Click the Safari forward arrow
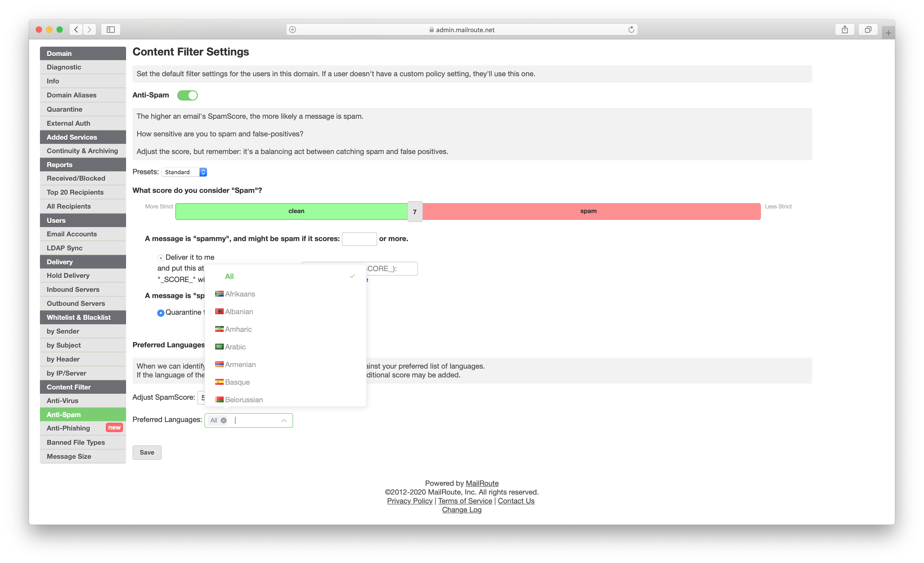This screenshot has height=563, width=924. tap(89, 30)
